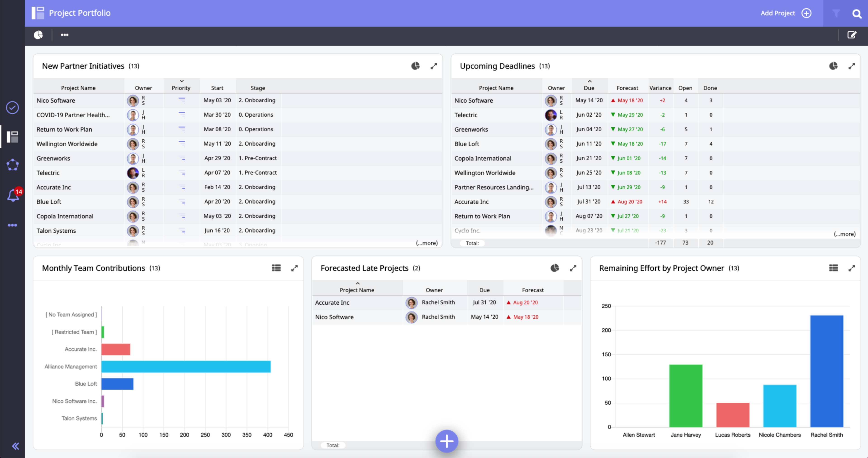Collapse the sidebar using the double-chevron icon

click(16, 446)
